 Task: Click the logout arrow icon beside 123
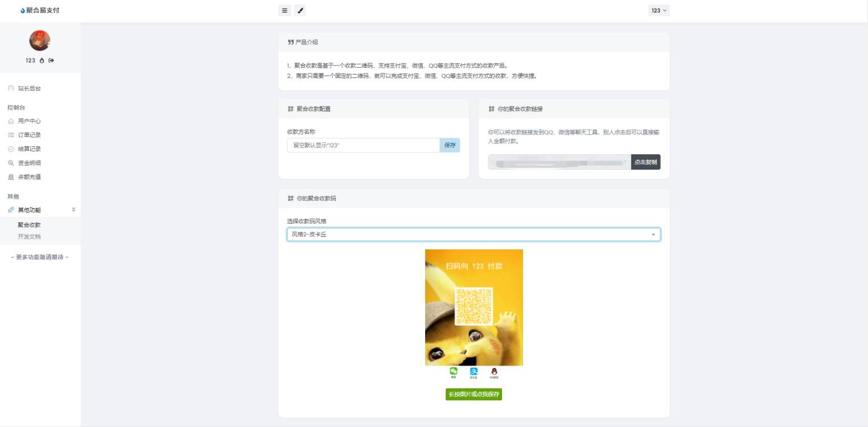pyautogui.click(x=51, y=60)
